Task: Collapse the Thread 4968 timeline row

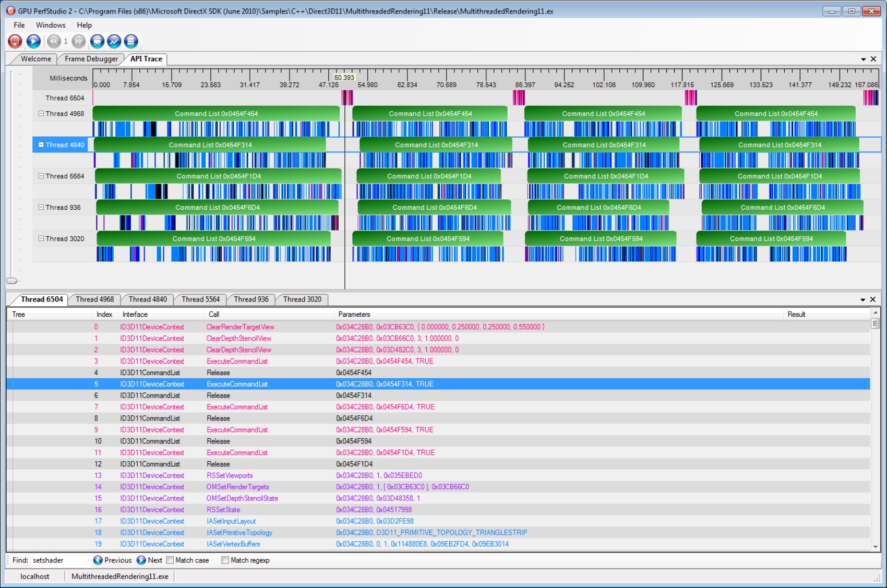Action: (41, 114)
